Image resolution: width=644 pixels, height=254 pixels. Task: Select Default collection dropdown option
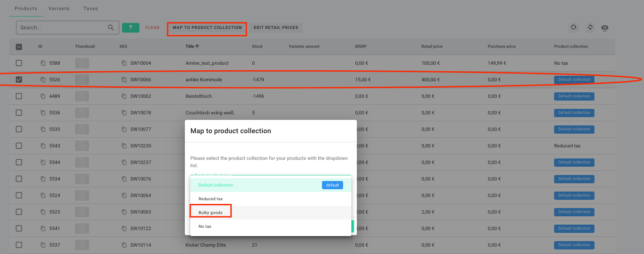[271, 185]
